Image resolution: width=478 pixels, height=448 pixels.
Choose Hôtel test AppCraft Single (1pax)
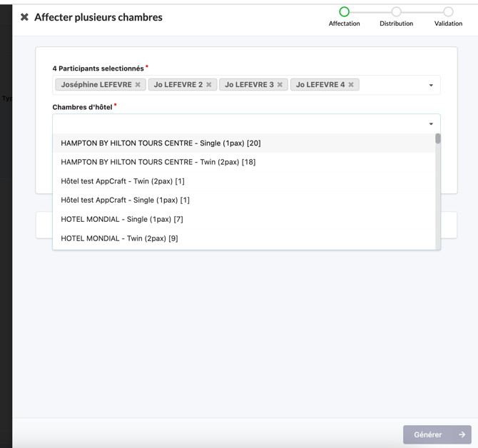[125, 200]
